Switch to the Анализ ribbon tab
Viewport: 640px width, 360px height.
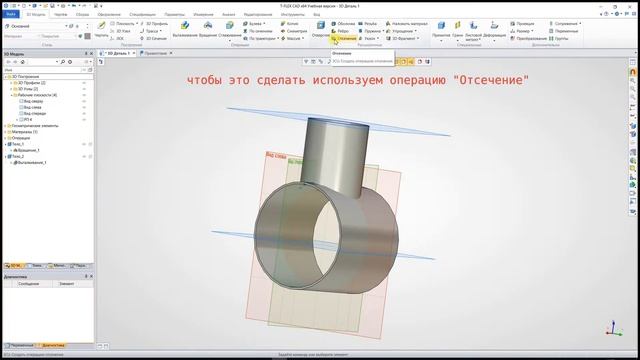(x=228, y=14)
